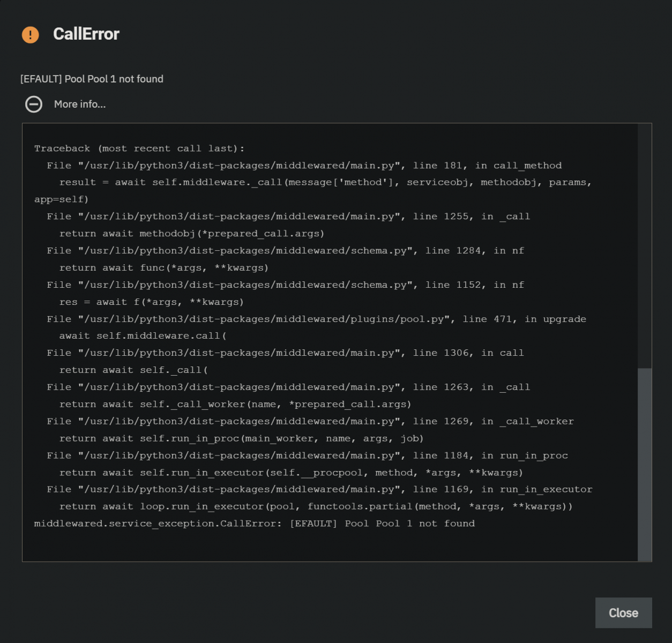Click the main.py line 1169 run_in_executor entry
The width and height of the screenshot is (672, 643).
319,490
